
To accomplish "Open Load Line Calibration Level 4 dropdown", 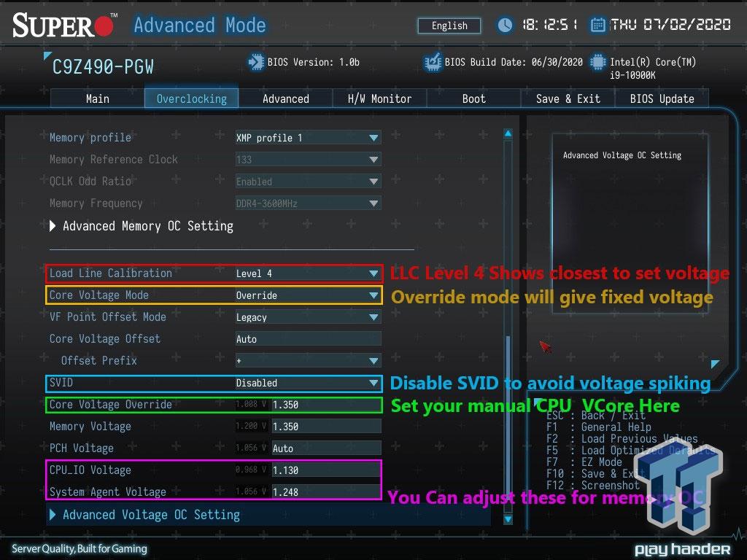I will [309, 273].
